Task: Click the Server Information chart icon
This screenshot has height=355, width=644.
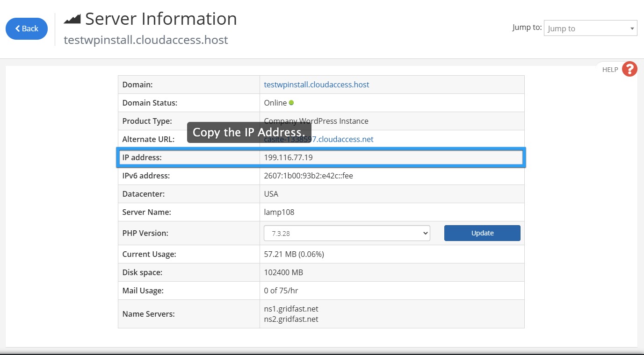Action: 72,19
